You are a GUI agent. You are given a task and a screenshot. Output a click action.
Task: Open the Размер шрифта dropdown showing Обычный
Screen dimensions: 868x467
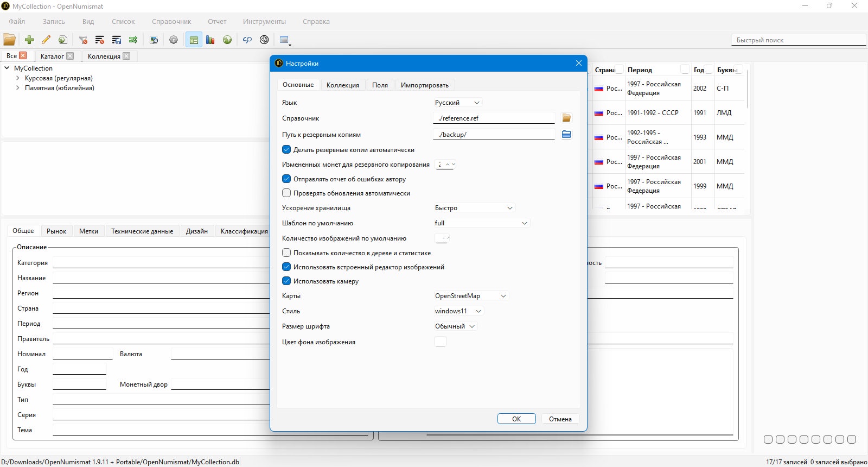(x=455, y=326)
